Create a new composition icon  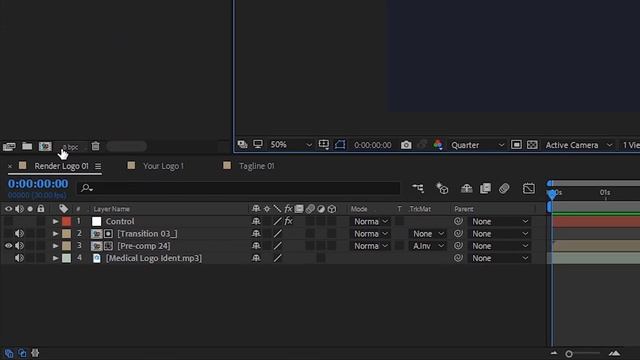click(x=45, y=146)
